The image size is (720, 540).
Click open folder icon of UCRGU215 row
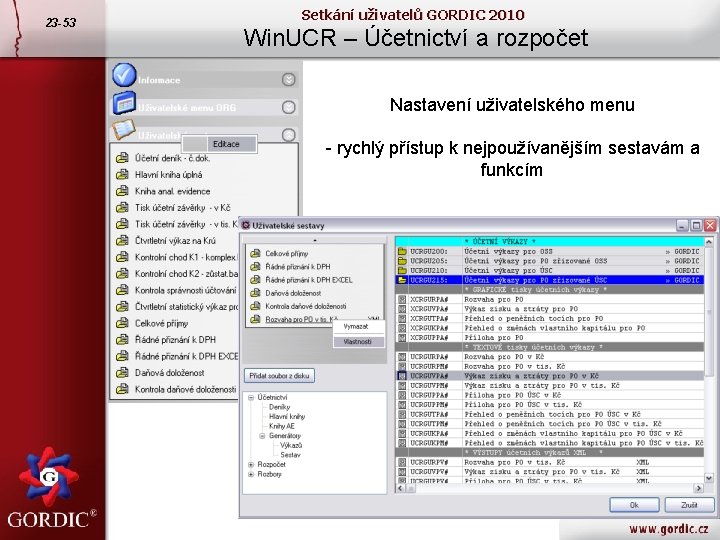pos(402,280)
